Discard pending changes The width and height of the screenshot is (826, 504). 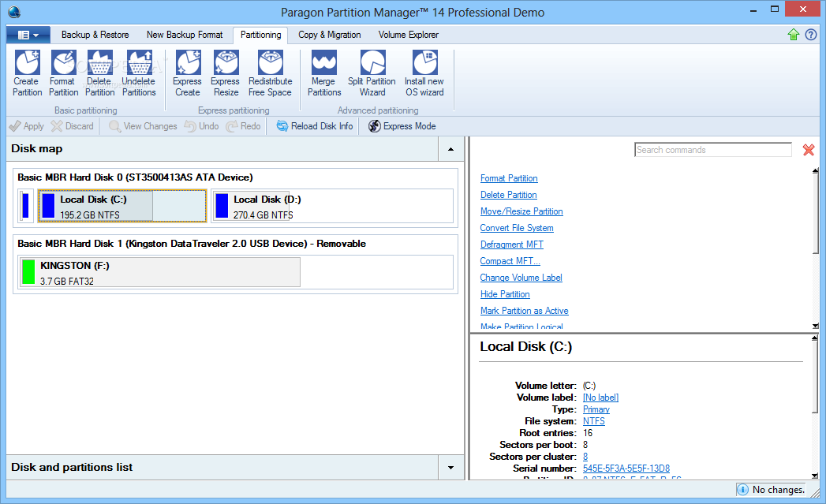tap(72, 126)
